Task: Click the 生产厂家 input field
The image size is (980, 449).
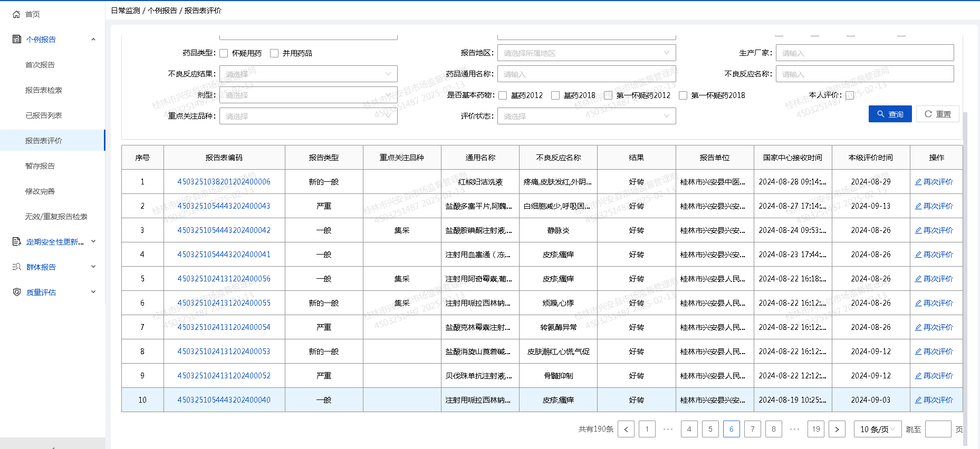Action: (864, 53)
